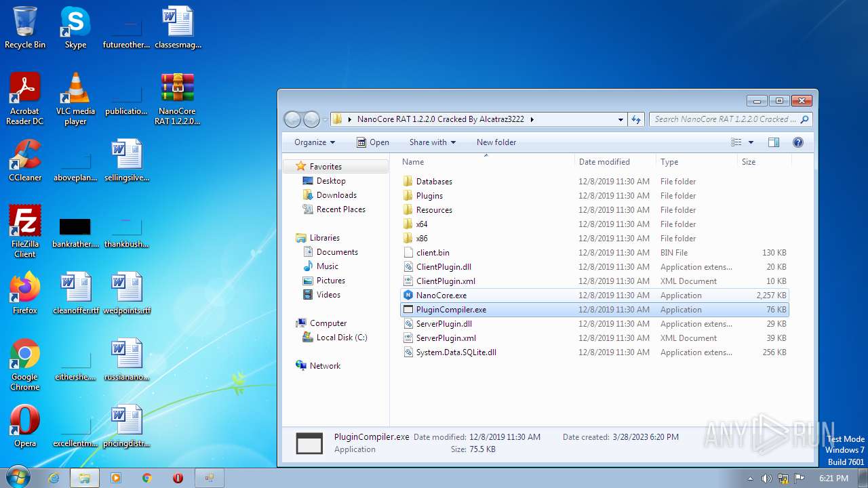Open Videos library
Image resolution: width=868 pixels, height=488 pixels.
(x=328, y=295)
